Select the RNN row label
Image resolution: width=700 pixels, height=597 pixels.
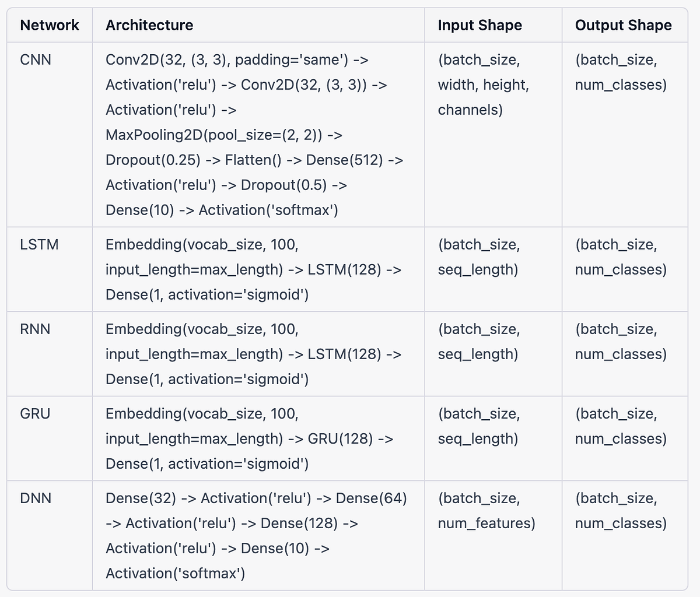[x=36, y=329]
